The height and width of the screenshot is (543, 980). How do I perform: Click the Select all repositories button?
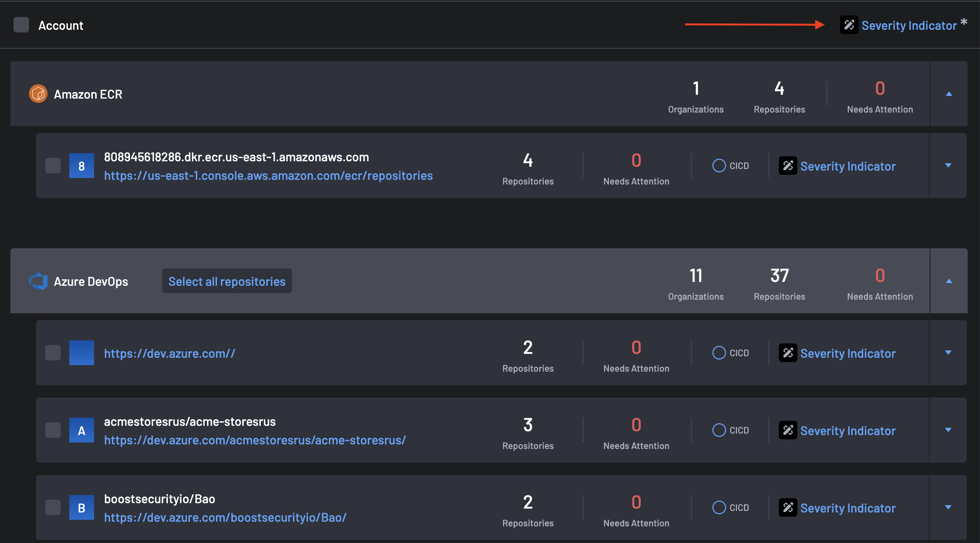pyautogui.click(x=227, y=281)
